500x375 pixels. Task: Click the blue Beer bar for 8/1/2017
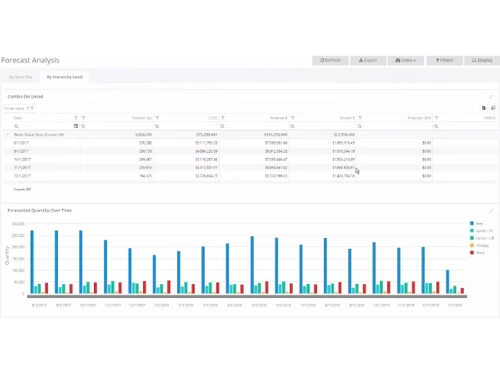[x=32, y=262]
